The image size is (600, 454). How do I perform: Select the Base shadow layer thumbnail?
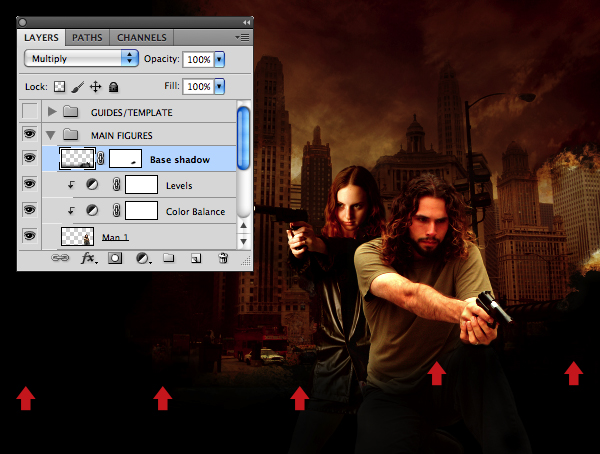point(77,158)
